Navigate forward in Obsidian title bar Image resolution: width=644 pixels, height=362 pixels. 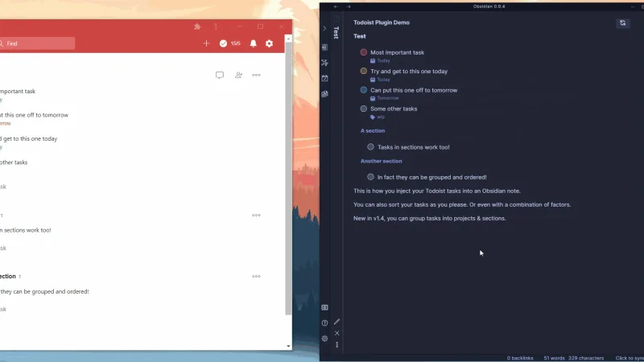coord(349,6)
